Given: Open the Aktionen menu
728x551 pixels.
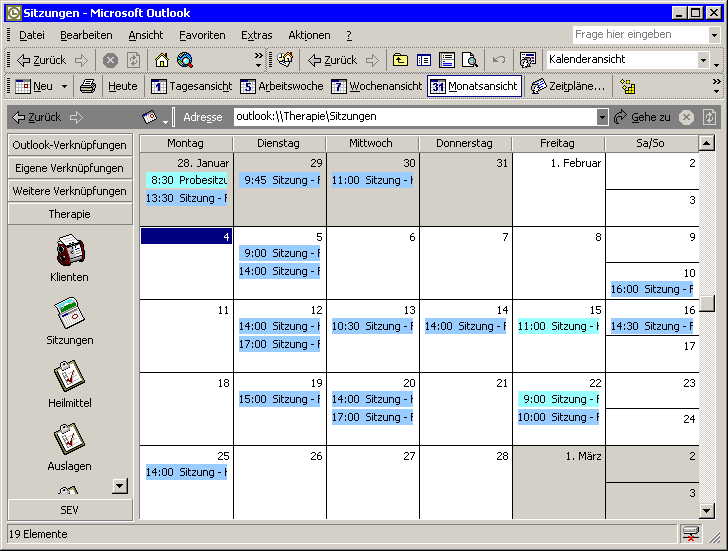Looking at the screenshot, I should [309, 35].
